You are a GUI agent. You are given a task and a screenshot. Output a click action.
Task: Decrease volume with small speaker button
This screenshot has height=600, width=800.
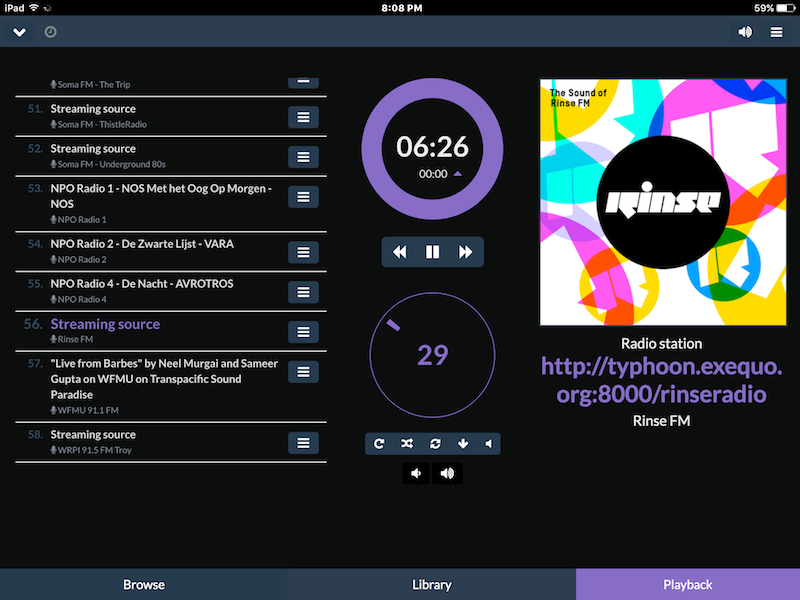[x=416, y=473]
